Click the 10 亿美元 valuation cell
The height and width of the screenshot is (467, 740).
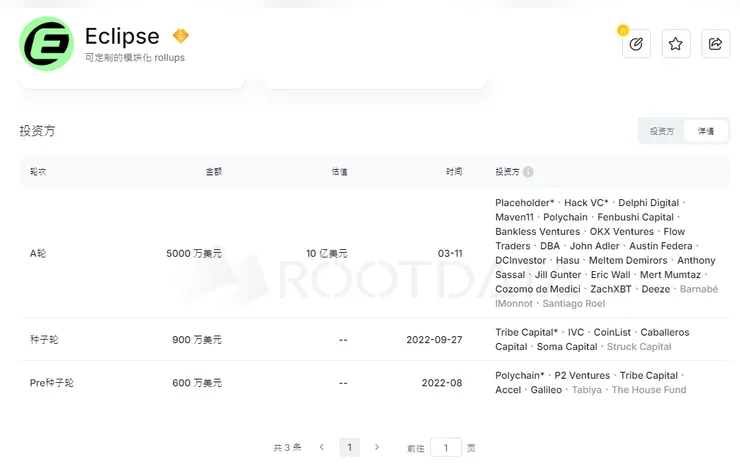pyautogui.click(x=327, y=253)
